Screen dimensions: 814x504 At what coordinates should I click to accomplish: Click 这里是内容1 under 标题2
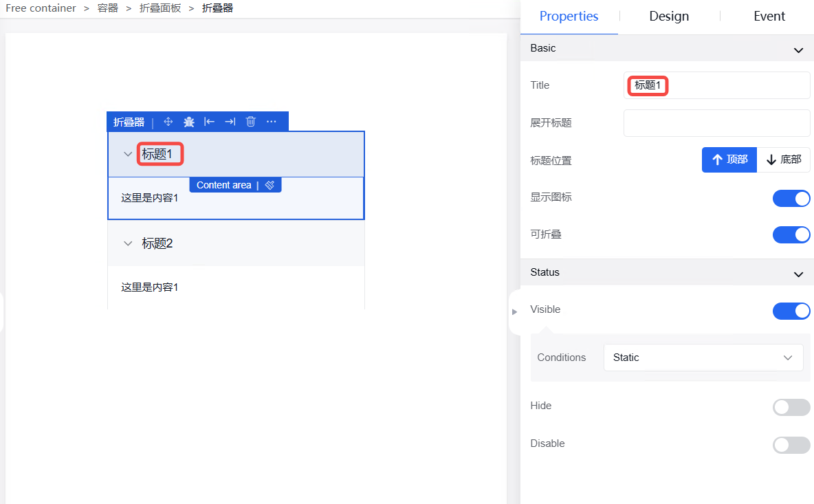149,287
